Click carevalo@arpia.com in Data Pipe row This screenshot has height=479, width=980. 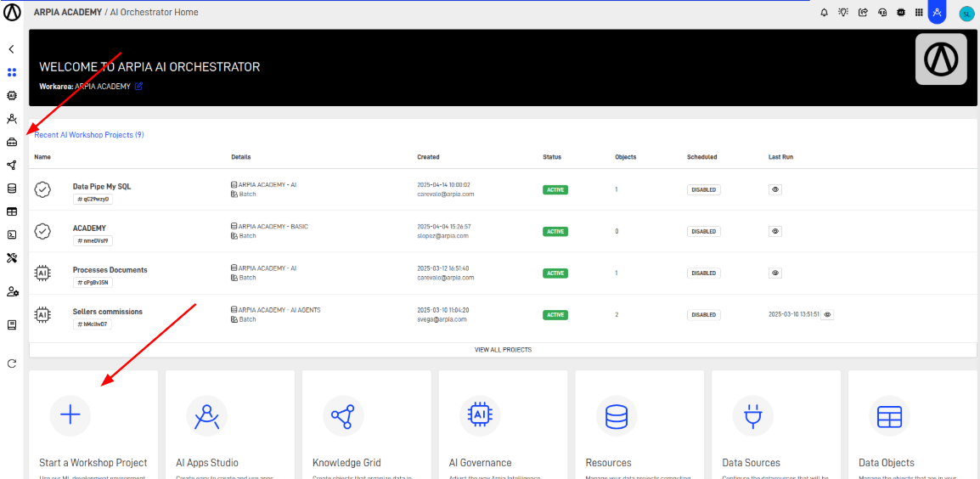[x=446, y=194]
